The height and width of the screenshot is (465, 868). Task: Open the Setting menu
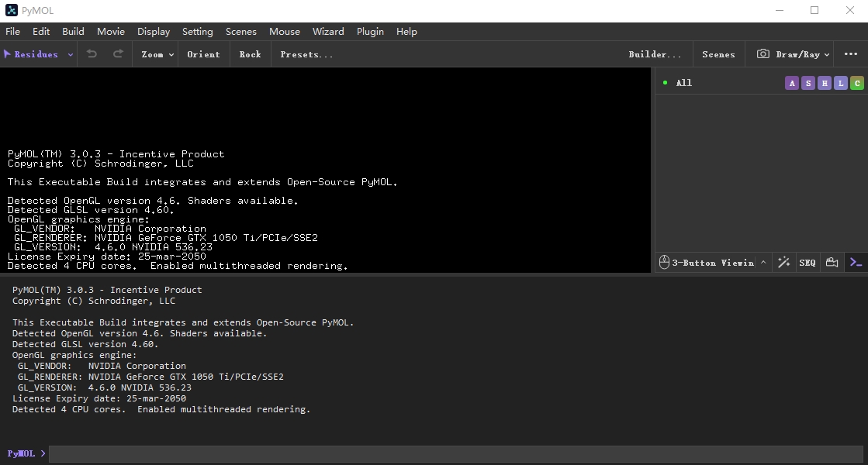198,32
